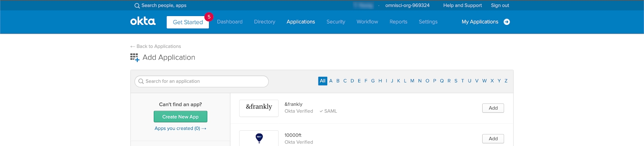644x146 pixels.
Task: Click the My Applications arrow icon
Action: pyautogui.click(x=507, y=22)
